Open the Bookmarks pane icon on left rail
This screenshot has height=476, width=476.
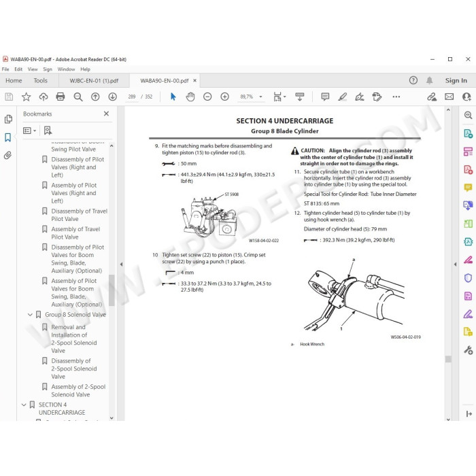tap(8, 137)
